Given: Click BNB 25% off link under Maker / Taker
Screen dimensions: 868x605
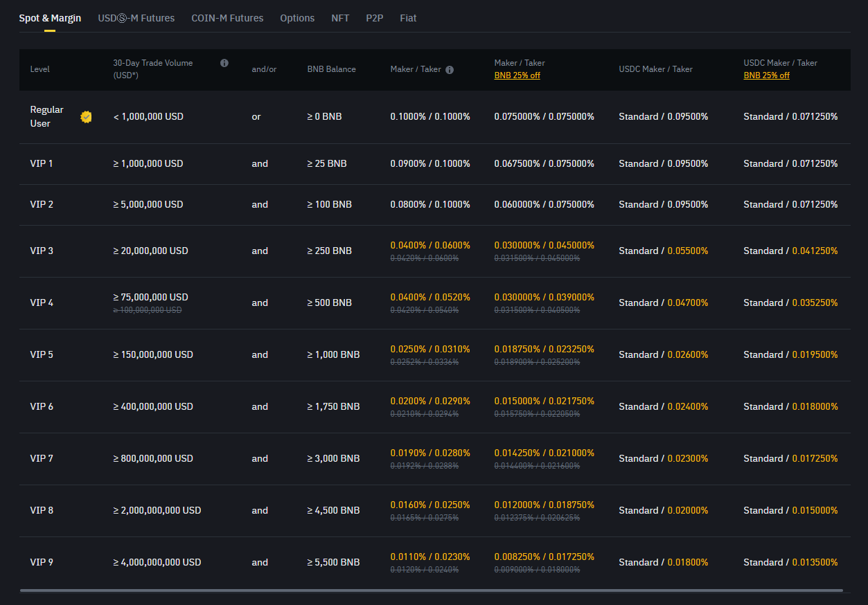Looking at the screenshot, I should (517, 75).
